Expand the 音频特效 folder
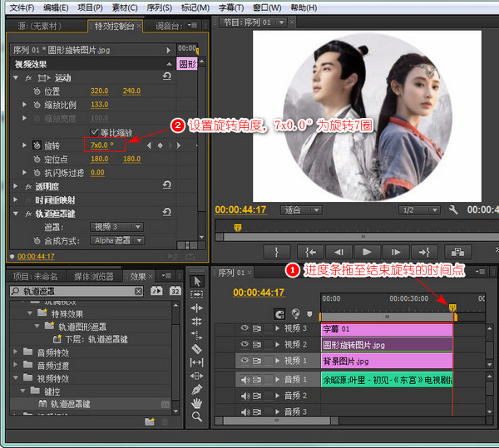This screenshot has width=499, height=448. 15,352
